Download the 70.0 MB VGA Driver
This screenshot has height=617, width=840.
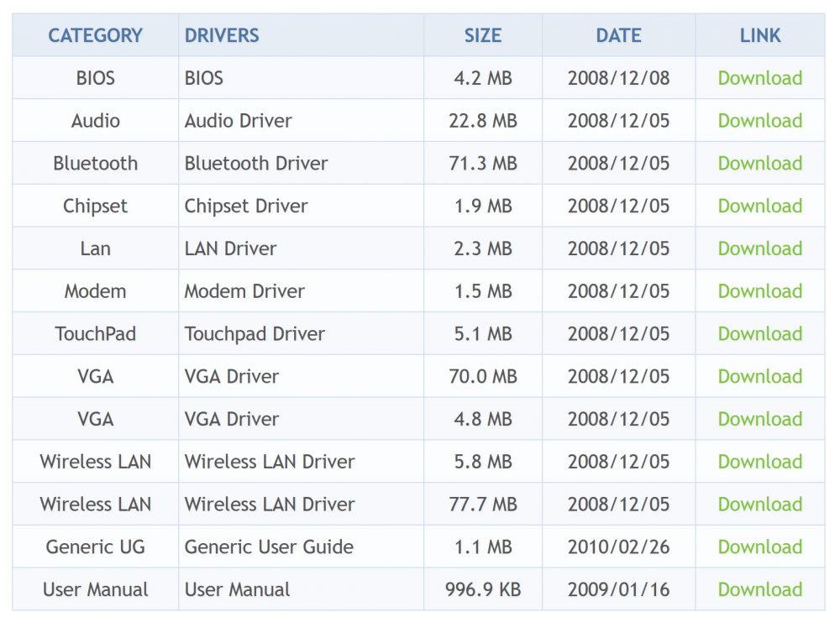coord(759,377)
